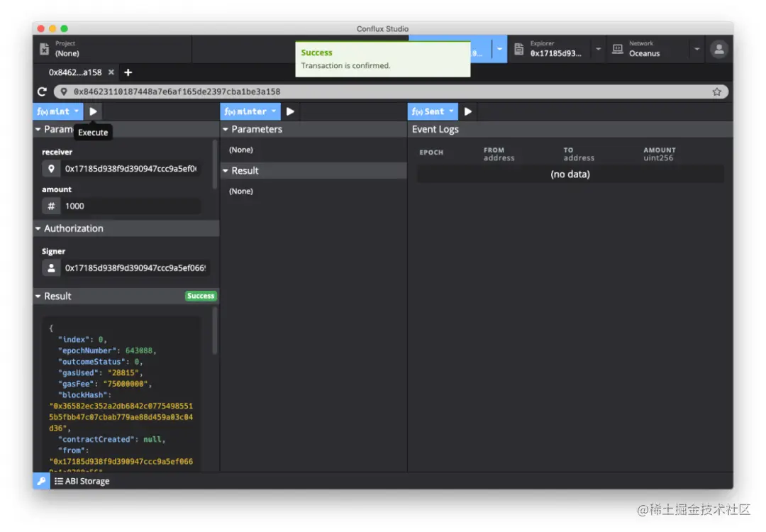Close the window with red button
Image resolution: width=766 pixels, height=532 pixels.
pyautogui.click(x=41, y=29)
